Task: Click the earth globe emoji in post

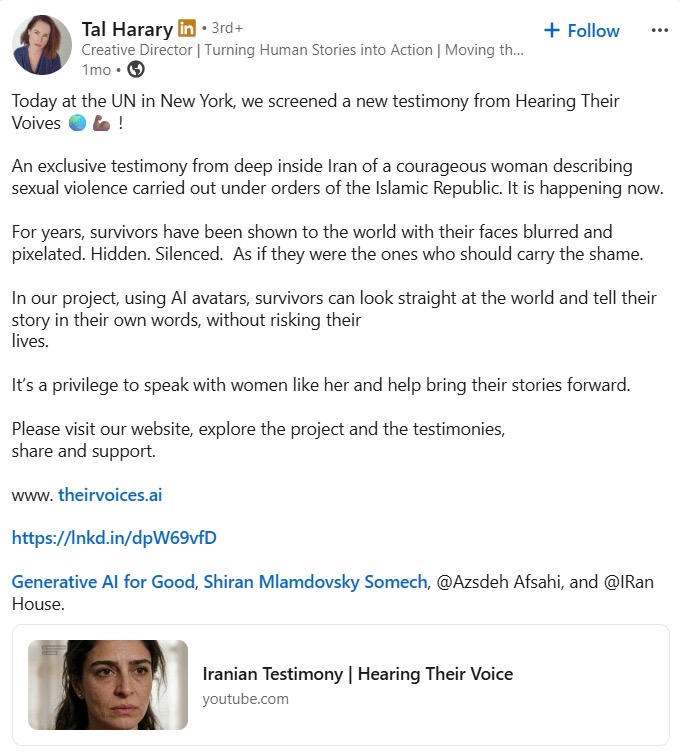Action: [78, 124]
